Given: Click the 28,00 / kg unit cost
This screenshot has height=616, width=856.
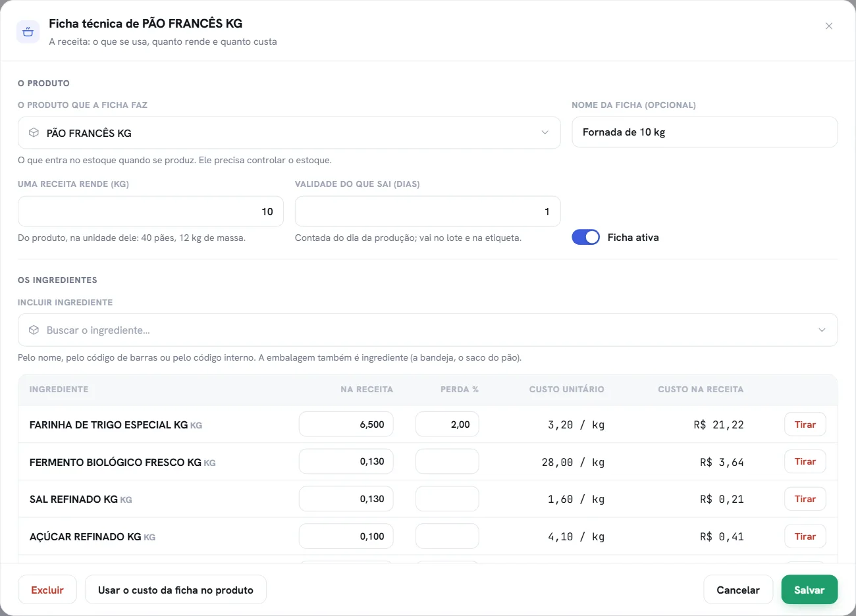Looking at the screenshot, I should (573, 463).
